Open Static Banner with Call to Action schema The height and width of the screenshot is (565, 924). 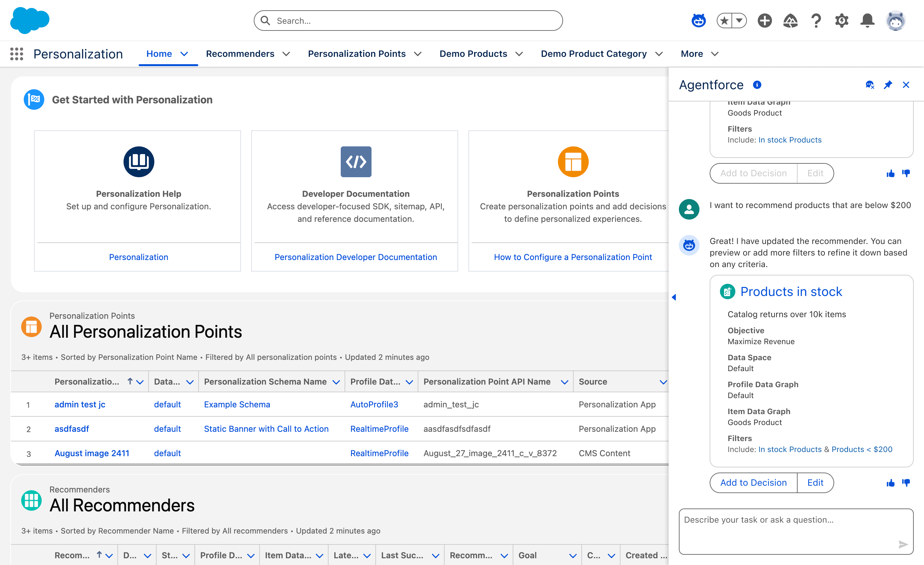coord(266,429)
